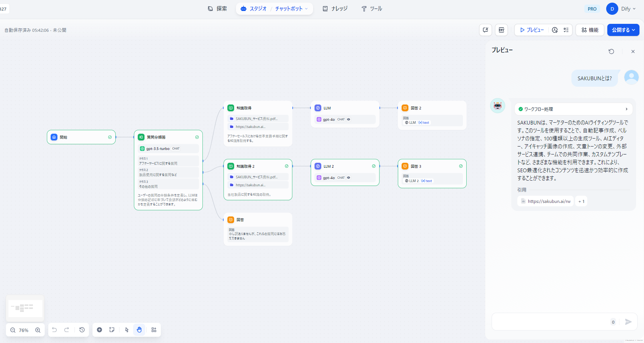644x343 pixels.
Task: Click the user avatar in preview
Action: pyautogui.click(x=632, y=77)
